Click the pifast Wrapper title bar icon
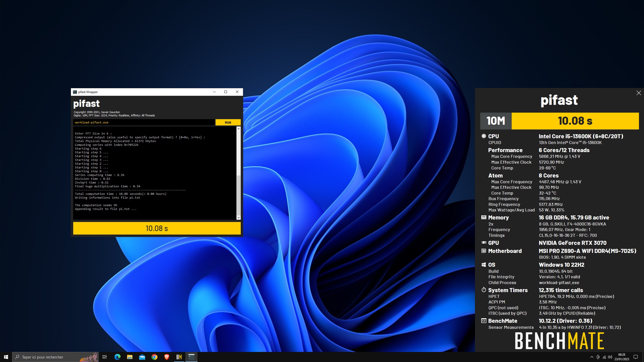 pyautogui.click(x=75, y=92)
